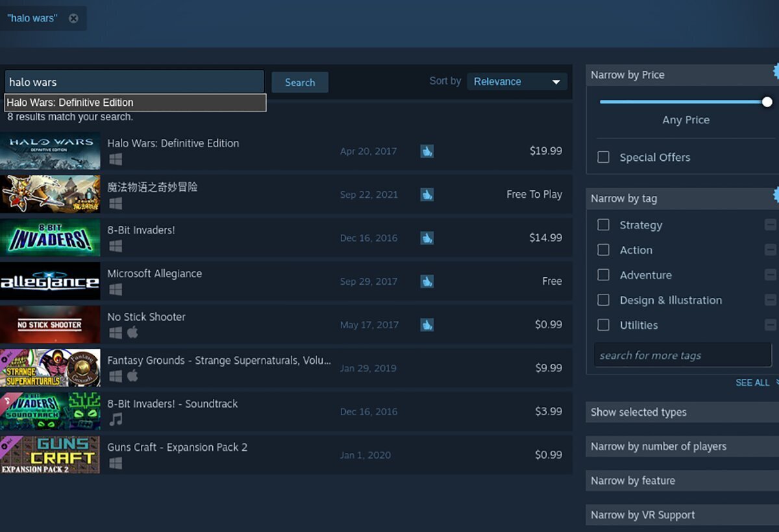Enable the Strategy tag checkbox
The height and width of the screenshot is (532, 779).
pos(603,224)
